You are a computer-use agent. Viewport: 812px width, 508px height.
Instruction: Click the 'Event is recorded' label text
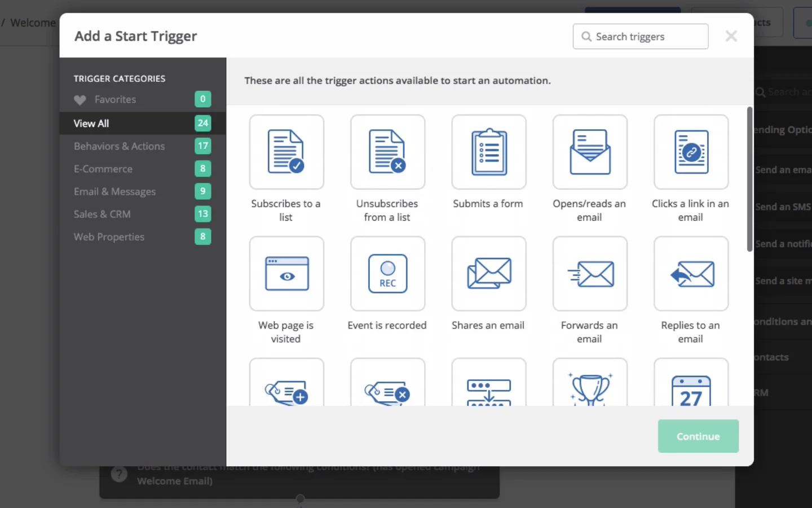pyautogui.click(x=387, y=325)
